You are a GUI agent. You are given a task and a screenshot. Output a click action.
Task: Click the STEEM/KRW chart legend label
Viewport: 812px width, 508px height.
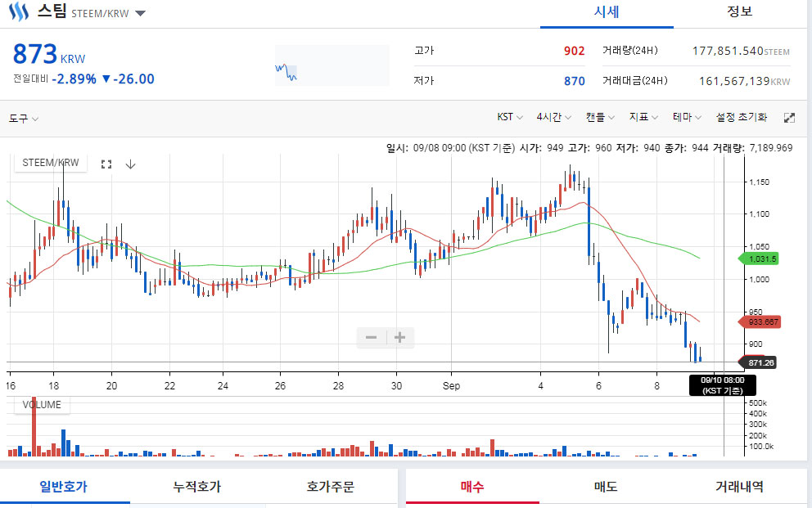pyautogui.click(x=51, y=163)
